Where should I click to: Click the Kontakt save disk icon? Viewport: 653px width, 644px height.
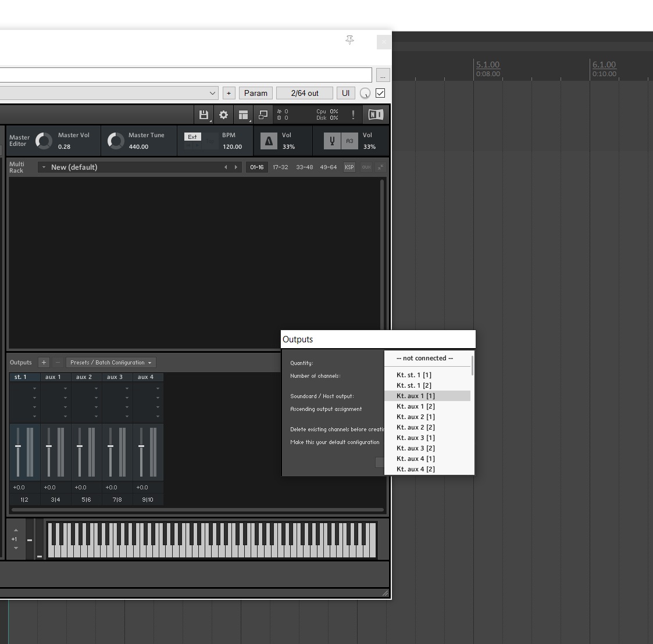pos(204,115)
